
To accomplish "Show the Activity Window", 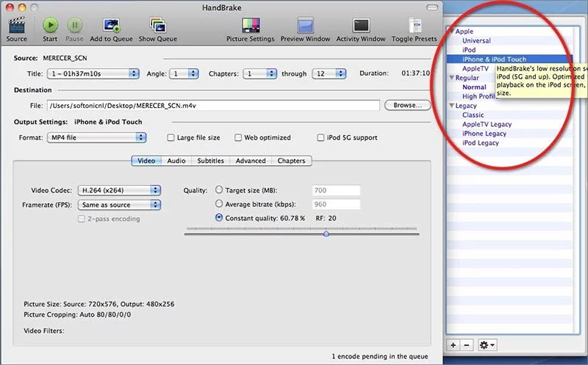I will (x=360, y=26).
